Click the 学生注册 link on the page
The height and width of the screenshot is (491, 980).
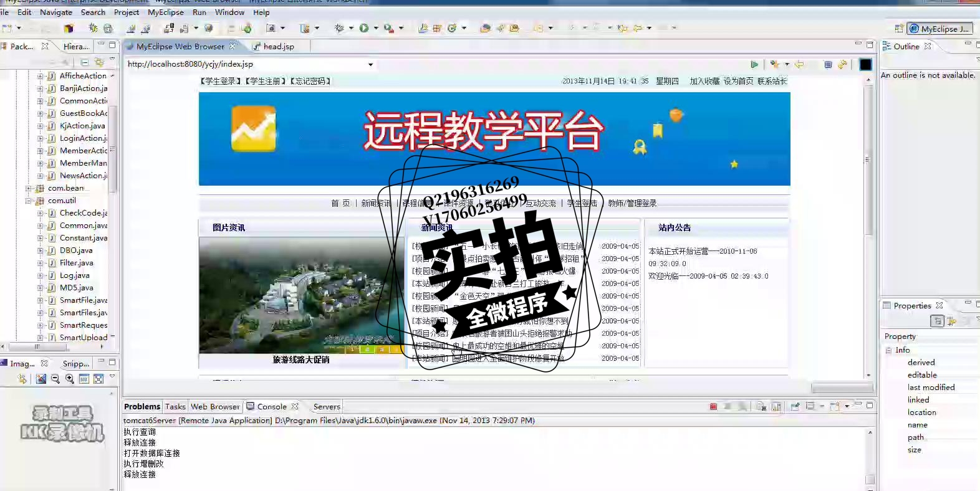266,81
